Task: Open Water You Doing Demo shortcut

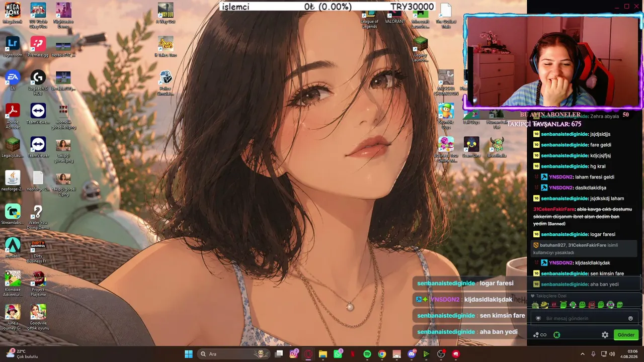Action: coord(38,217)
